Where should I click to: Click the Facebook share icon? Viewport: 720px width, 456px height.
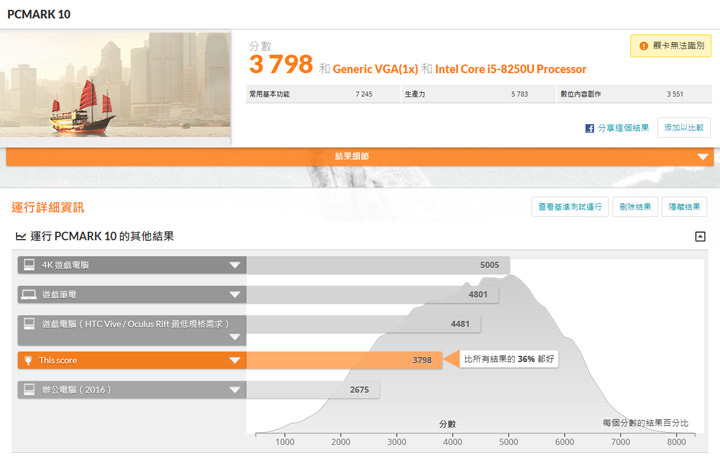tap(590, 128)
